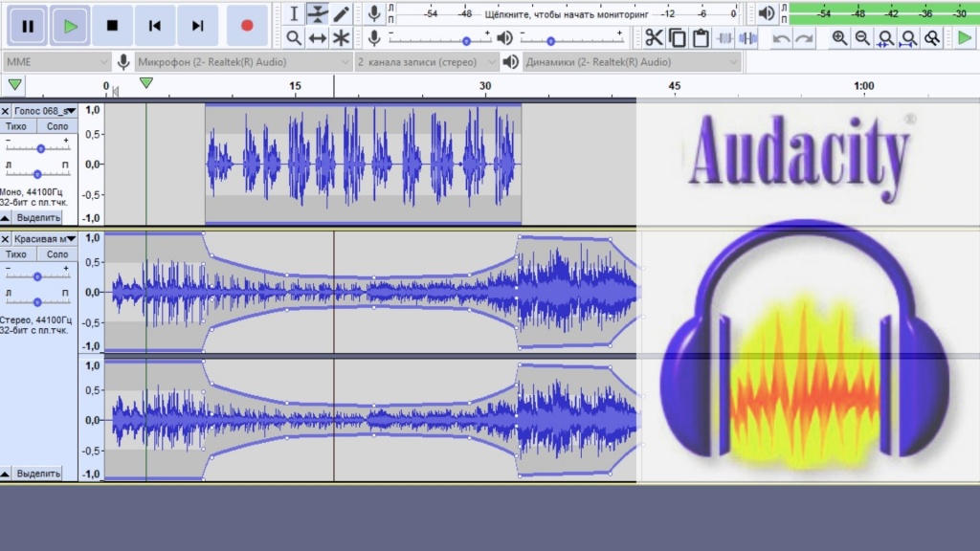The width and height of the screenshot is (980, 551).
Task: Start recording with the red Record button
Action: point(247,25)
